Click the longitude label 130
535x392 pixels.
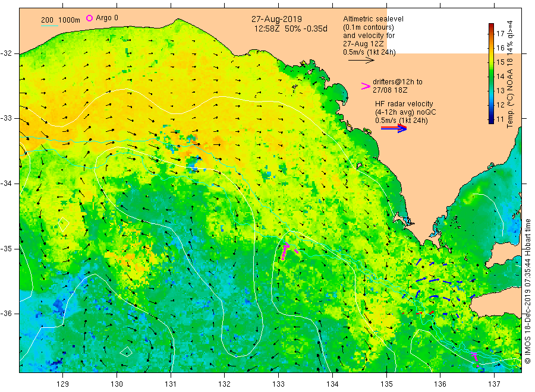coord(117,384)
